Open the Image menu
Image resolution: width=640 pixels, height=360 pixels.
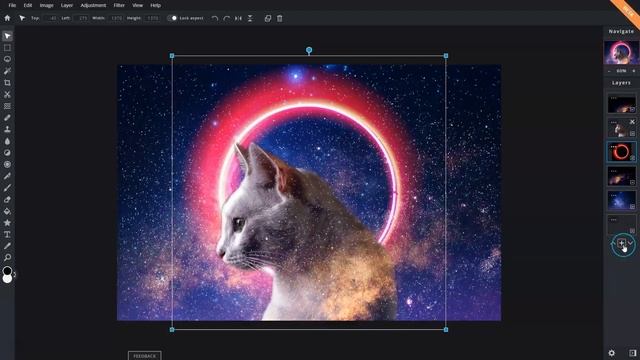47,5
